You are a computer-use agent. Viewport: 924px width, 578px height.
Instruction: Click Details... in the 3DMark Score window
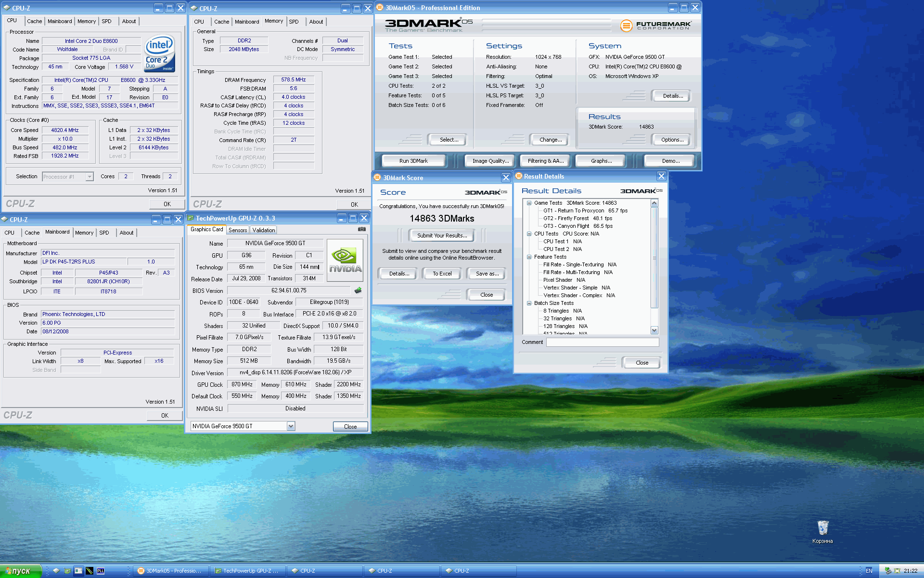tap(399, 274)
